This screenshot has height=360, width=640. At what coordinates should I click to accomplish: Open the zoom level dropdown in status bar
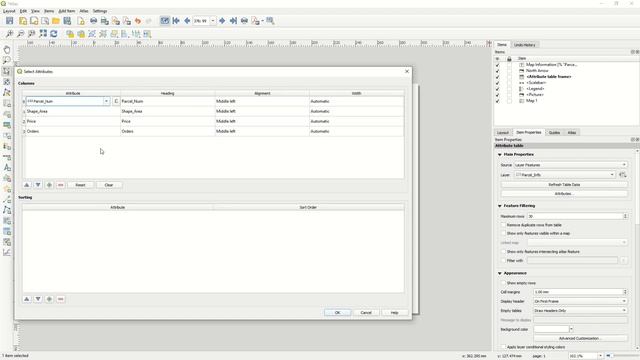[x=600, y=356]
